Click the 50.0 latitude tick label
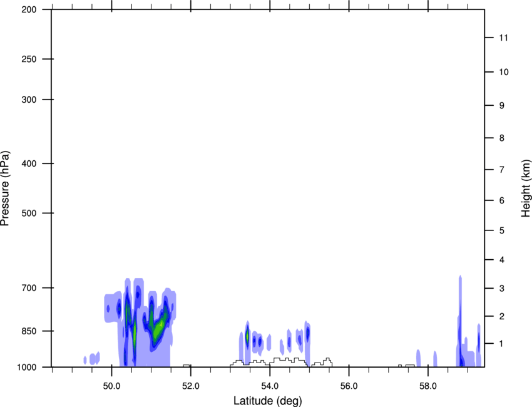Screen dimensions: 532x407 111,386
